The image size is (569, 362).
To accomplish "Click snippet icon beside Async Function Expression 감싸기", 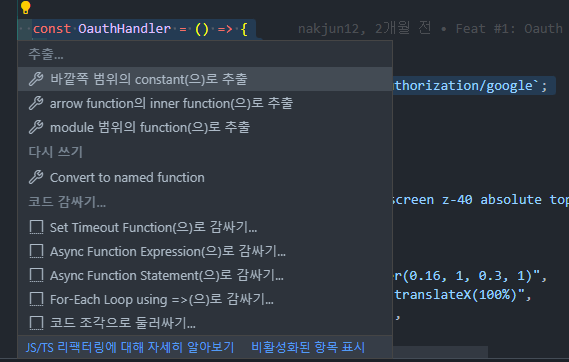I will tap(36, 251).
